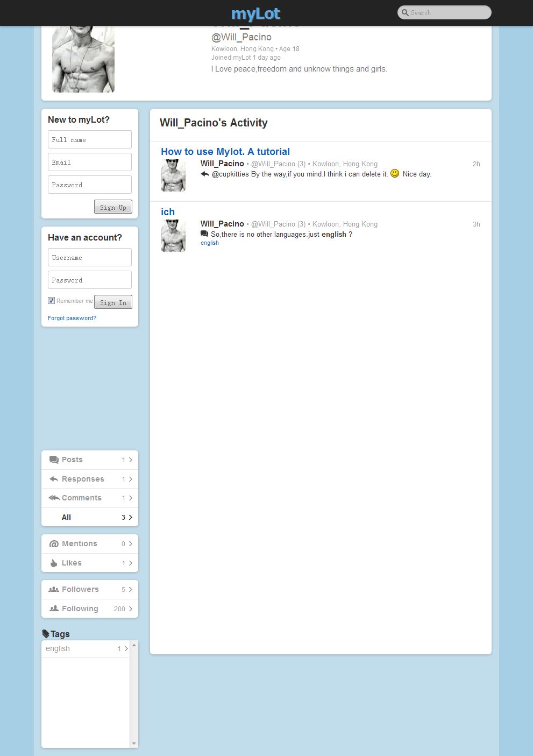
Task: Click the Full name input field
Action: [x=90, y=139]
